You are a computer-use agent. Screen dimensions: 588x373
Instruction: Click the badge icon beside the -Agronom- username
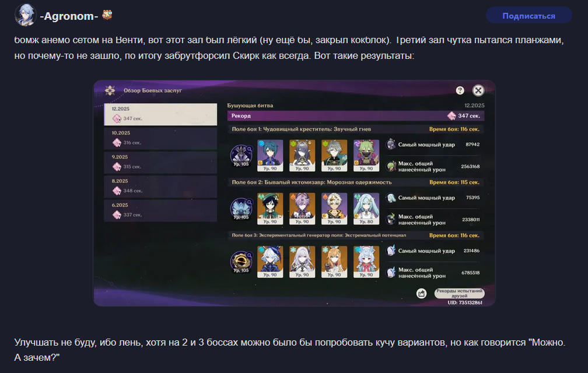[107, 15]
